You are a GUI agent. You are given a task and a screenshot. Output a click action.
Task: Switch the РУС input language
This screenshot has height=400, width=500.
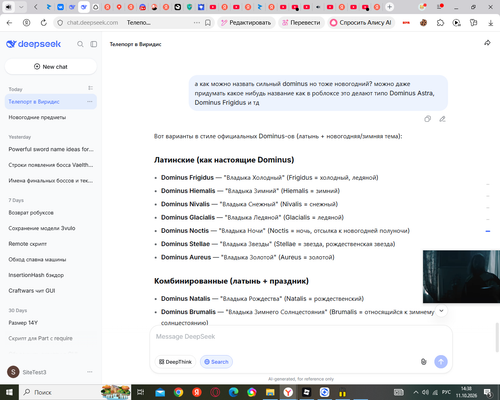tap(446, 392)
